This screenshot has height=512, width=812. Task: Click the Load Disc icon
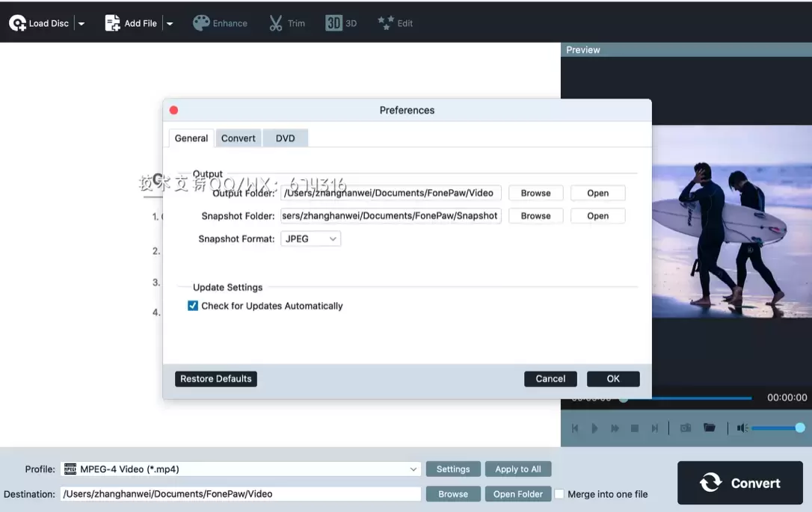17,23
